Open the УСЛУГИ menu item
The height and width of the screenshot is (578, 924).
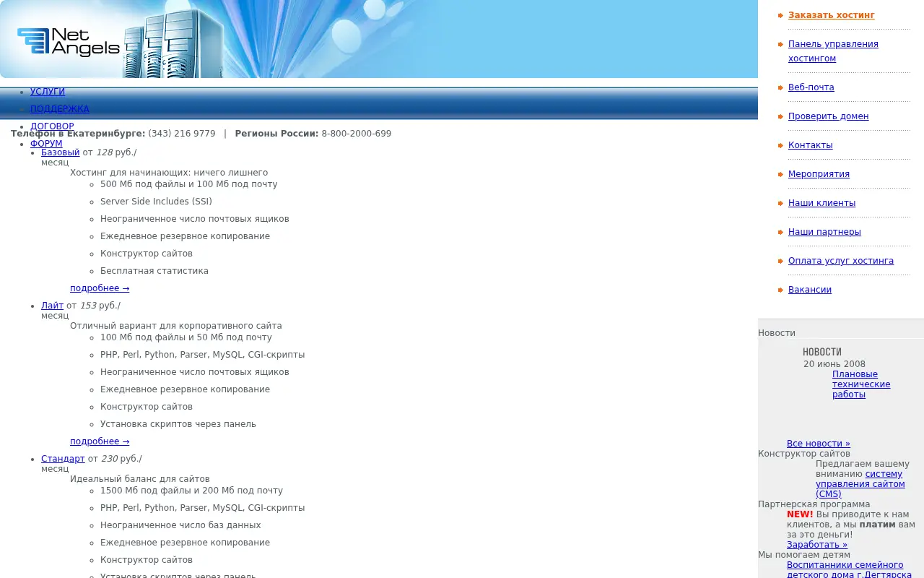pos(48,92)
